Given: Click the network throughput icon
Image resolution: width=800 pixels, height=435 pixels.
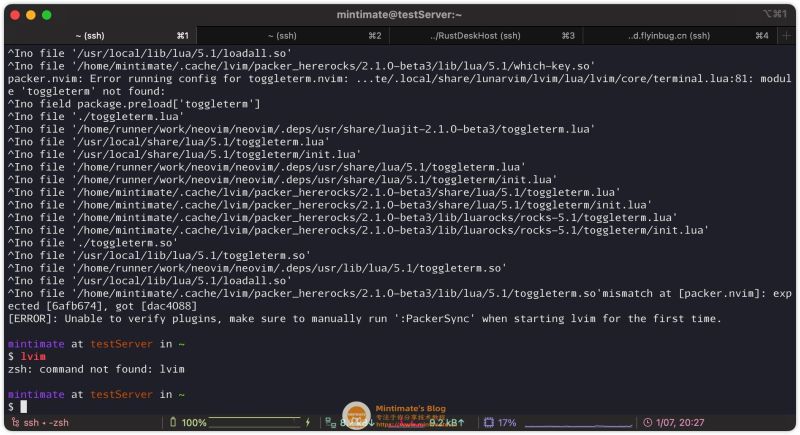Looking at the screenshot, I should 331,422.
